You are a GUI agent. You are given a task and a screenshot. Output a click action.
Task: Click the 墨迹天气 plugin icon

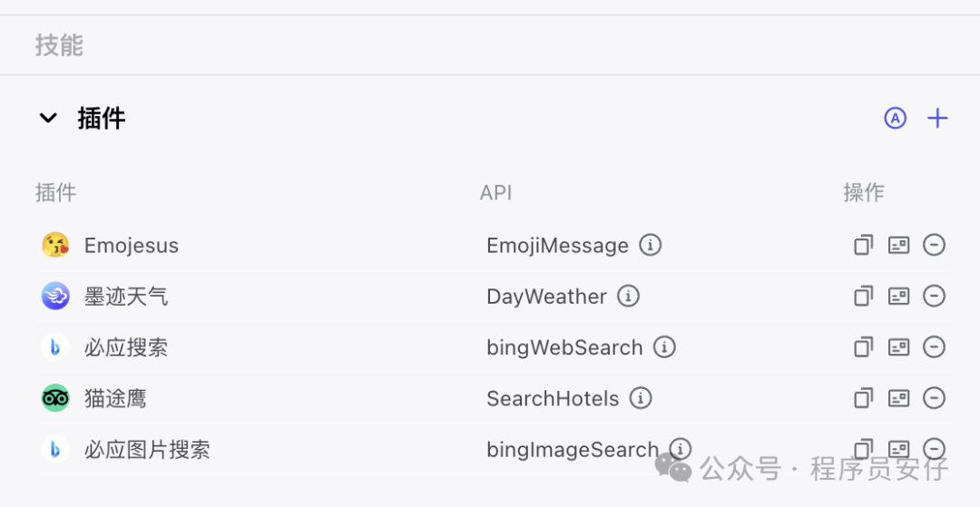click(55, 296)
